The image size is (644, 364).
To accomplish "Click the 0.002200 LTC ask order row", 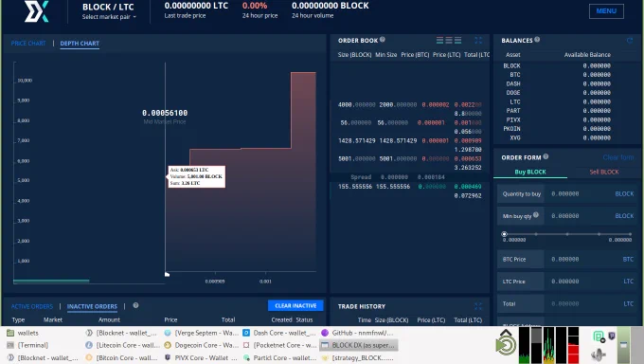I will (410, 109).
